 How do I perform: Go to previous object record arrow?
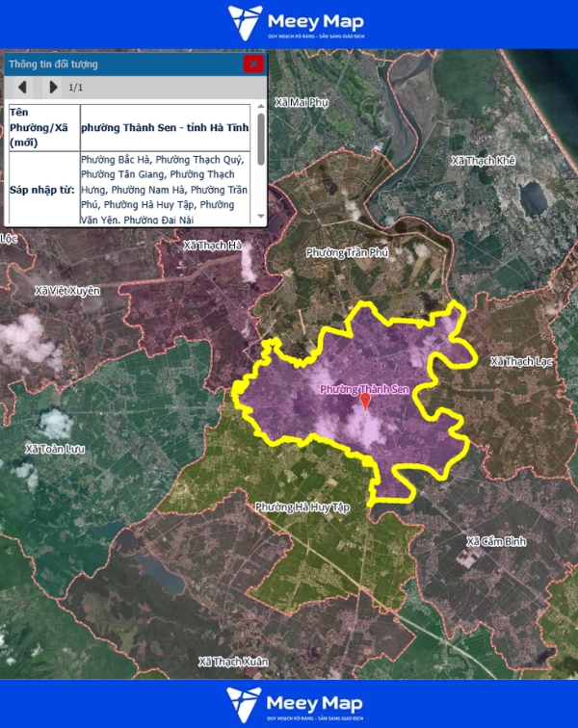click(22, 88)
